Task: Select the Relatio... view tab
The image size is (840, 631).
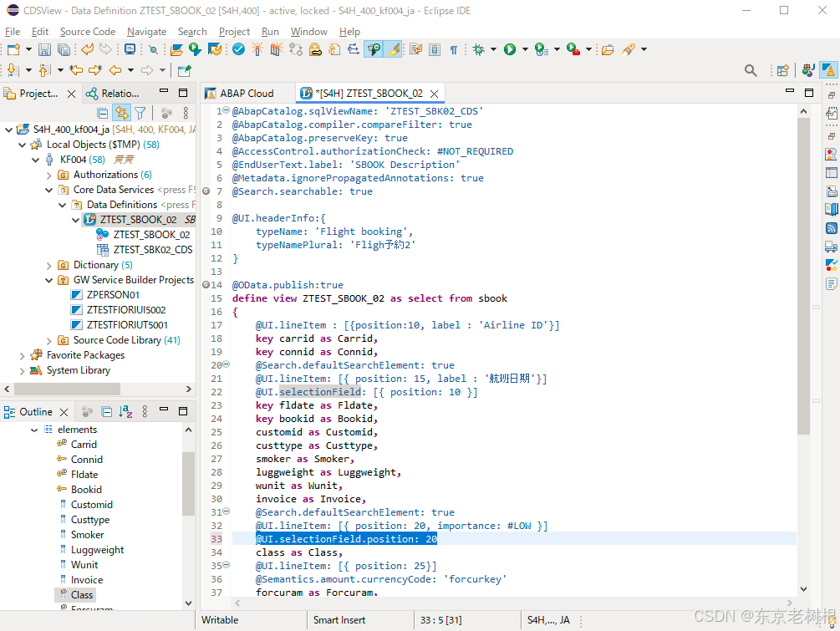Action: [114, 94]
